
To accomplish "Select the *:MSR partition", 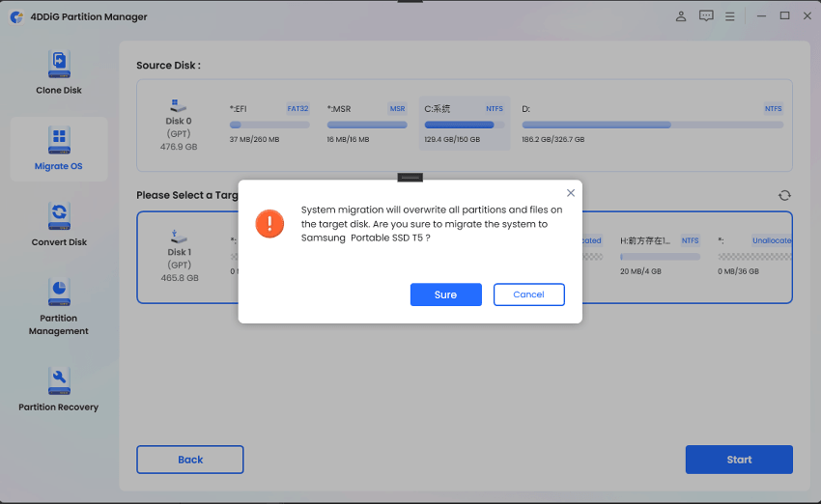I will click(x=367, y=124).
